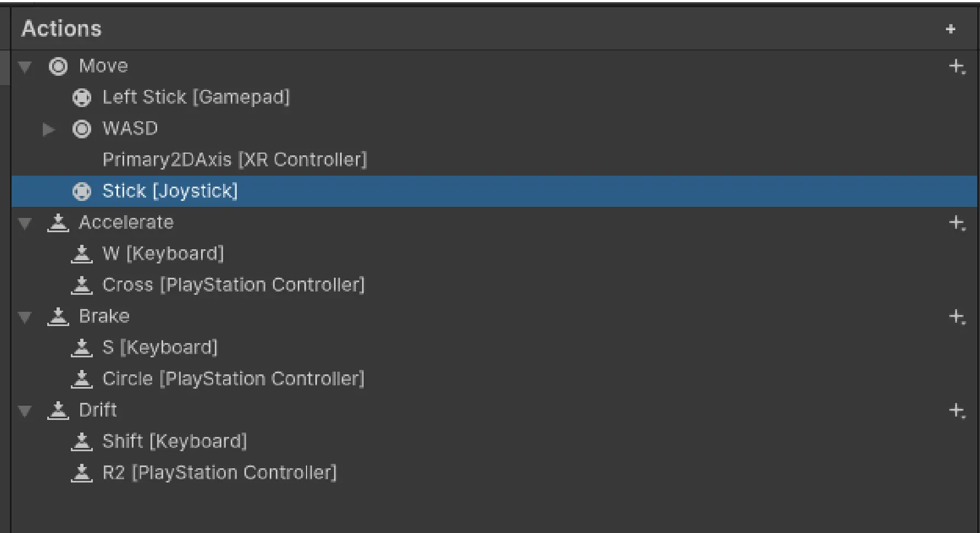980x533 pixels.
Task: Click the Brake action type icon
Action: click(58, 316)
